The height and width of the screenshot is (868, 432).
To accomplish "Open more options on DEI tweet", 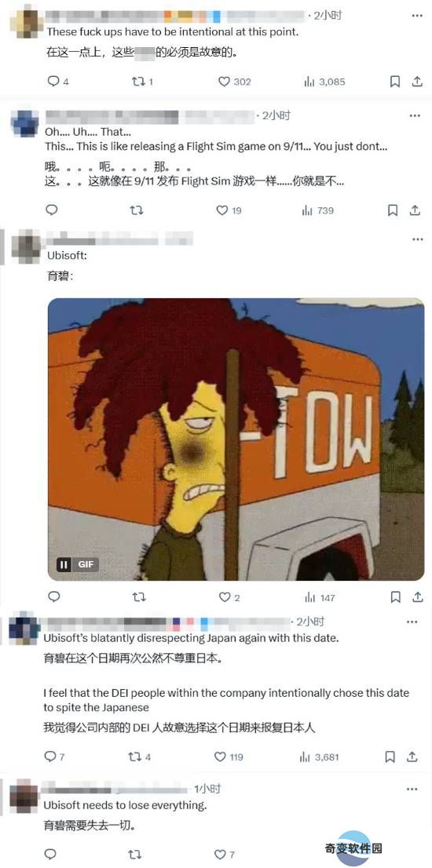I will (x=412, y=622).
